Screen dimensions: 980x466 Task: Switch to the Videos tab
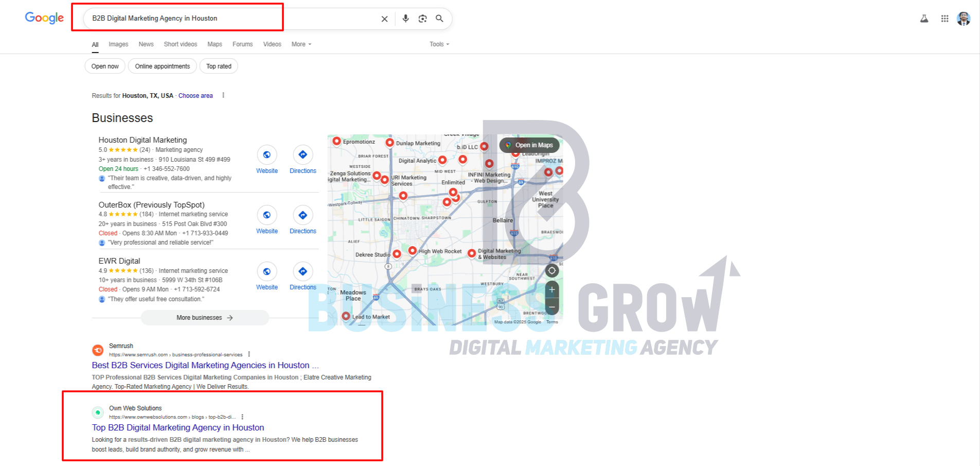[272, 44]
